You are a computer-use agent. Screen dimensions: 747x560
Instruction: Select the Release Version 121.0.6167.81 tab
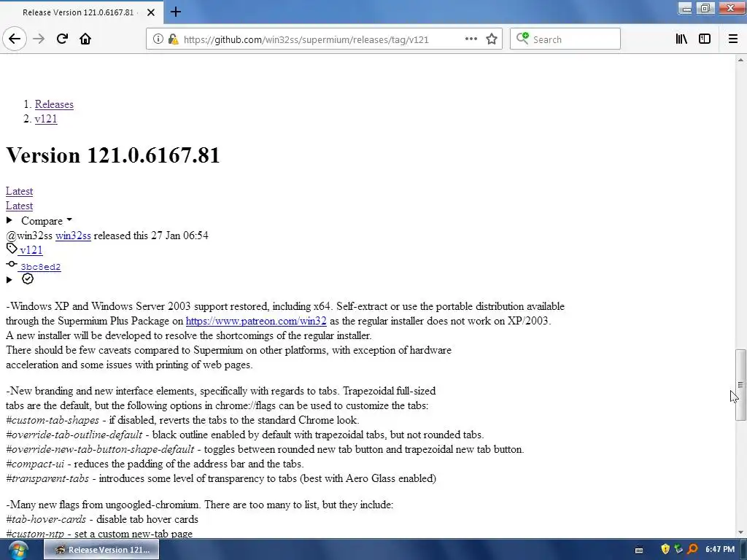[81, 12]
